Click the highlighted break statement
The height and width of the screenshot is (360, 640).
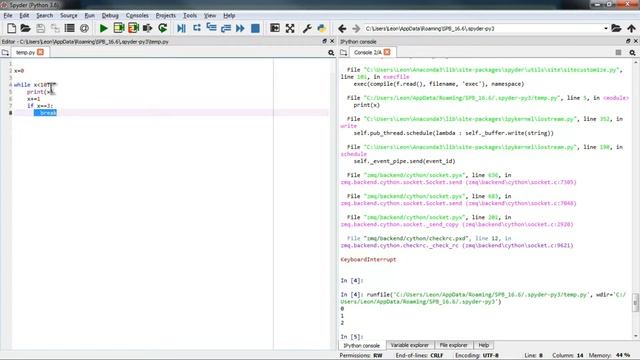[x=45, y=113]
